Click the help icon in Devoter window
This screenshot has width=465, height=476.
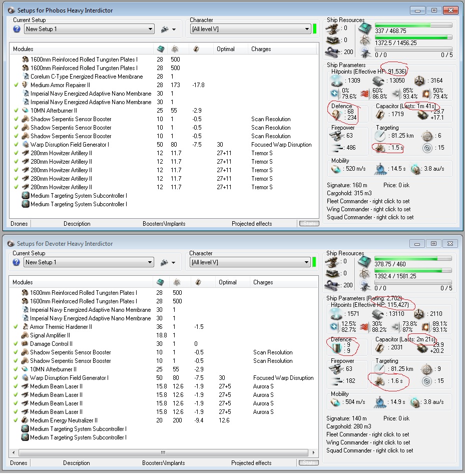click(17, 262)
